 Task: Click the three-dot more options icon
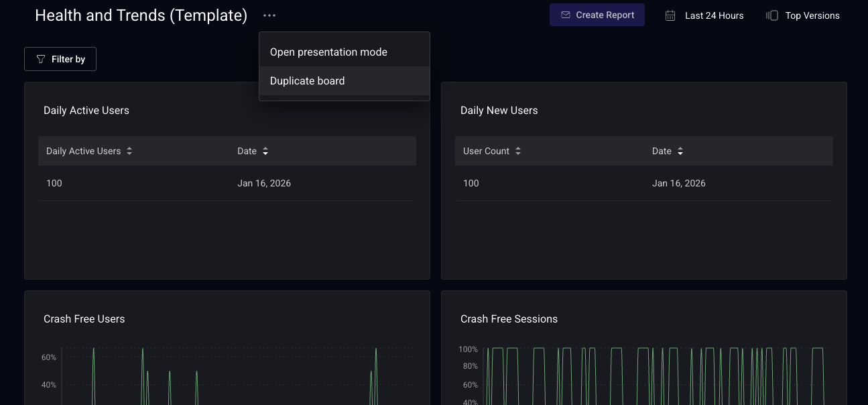pos(269,15)
